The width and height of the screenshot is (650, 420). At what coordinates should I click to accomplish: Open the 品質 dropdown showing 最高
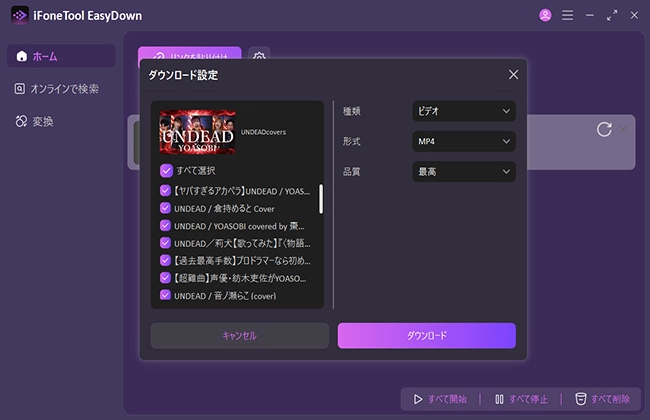pos(464,172)
